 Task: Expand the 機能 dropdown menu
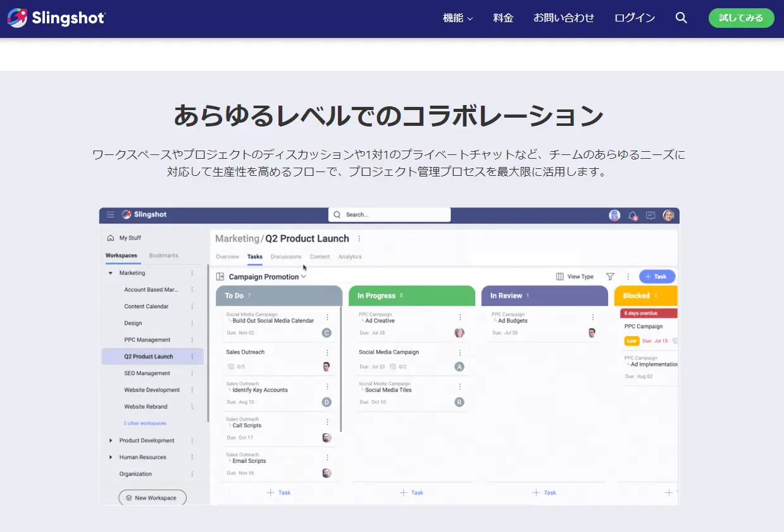(457, 18)
